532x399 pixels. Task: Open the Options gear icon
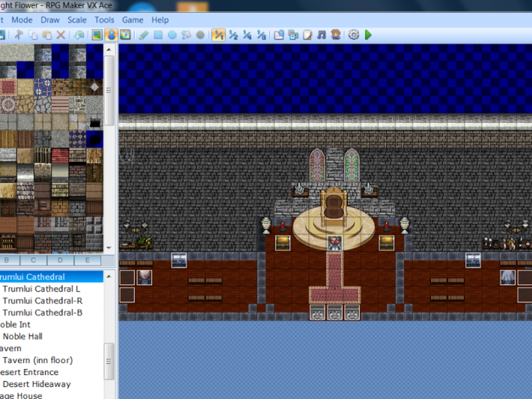point(353,35)
